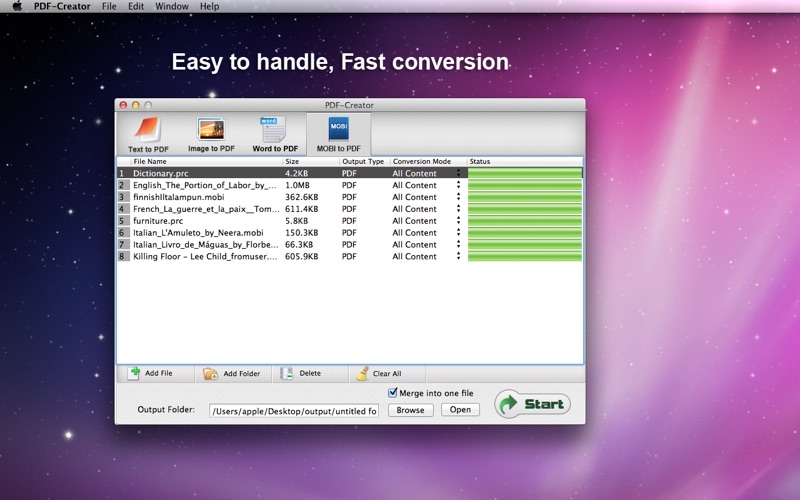Open the Help menu
Screen dimensions: 800x500
click(x=209, y=6)
